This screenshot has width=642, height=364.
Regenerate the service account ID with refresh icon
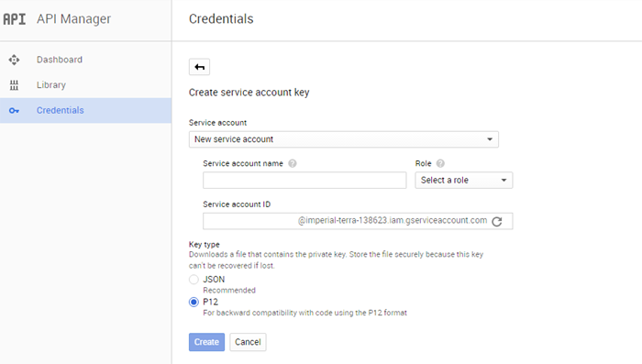click(497, 222)
